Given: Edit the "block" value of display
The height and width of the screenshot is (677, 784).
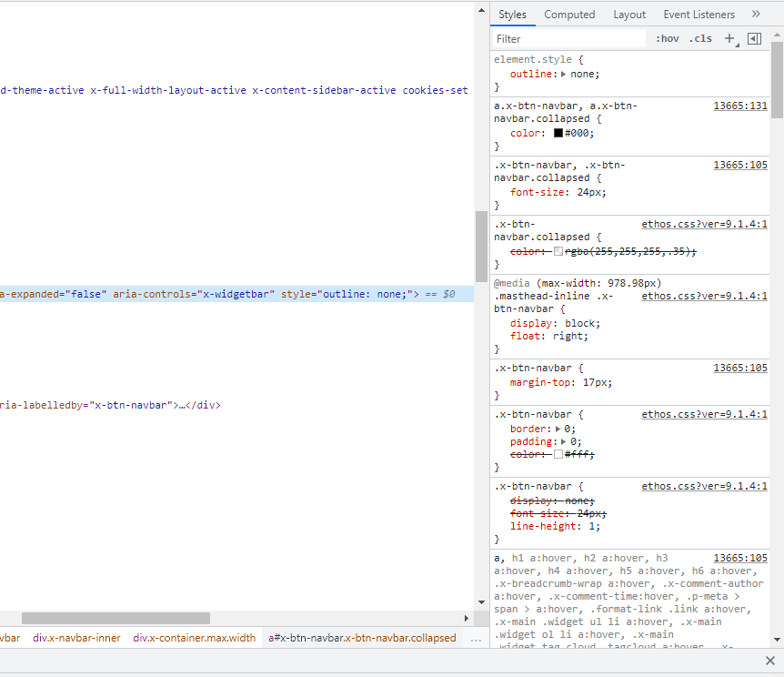Looking at the screenshot, I should click(580, 323).
